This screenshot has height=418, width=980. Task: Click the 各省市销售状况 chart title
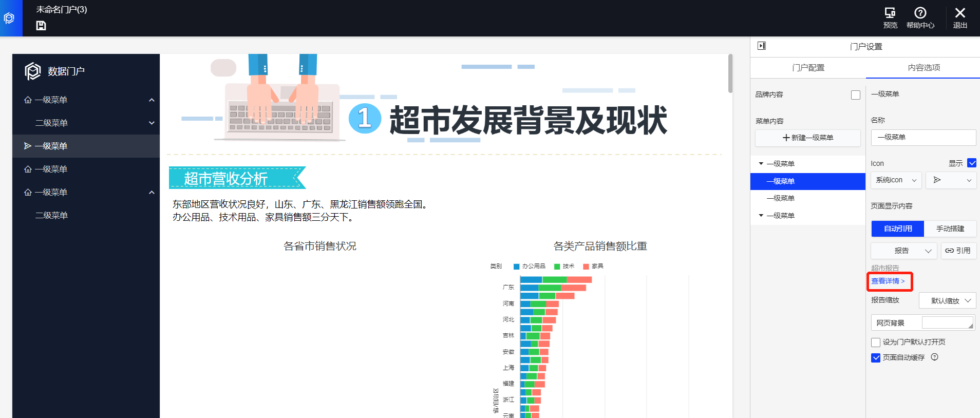pyautogui.click(x=320, y=246)
